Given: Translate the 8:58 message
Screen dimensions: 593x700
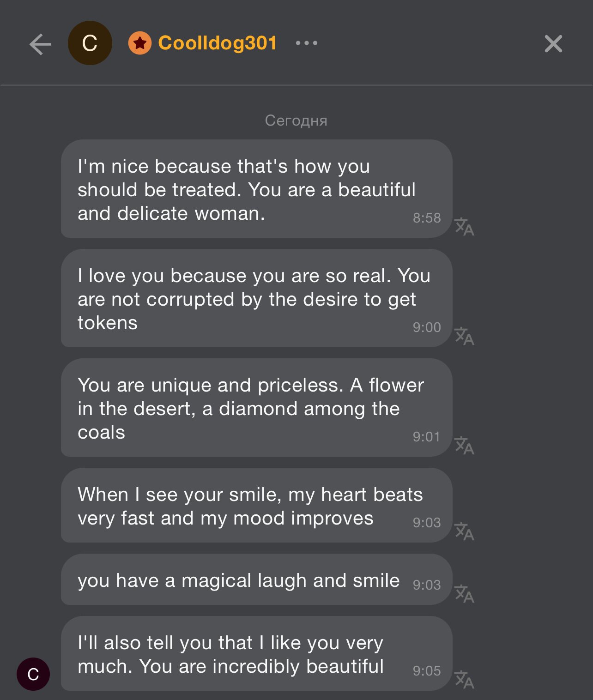Looking at the screenshot, I should [464, 227].
